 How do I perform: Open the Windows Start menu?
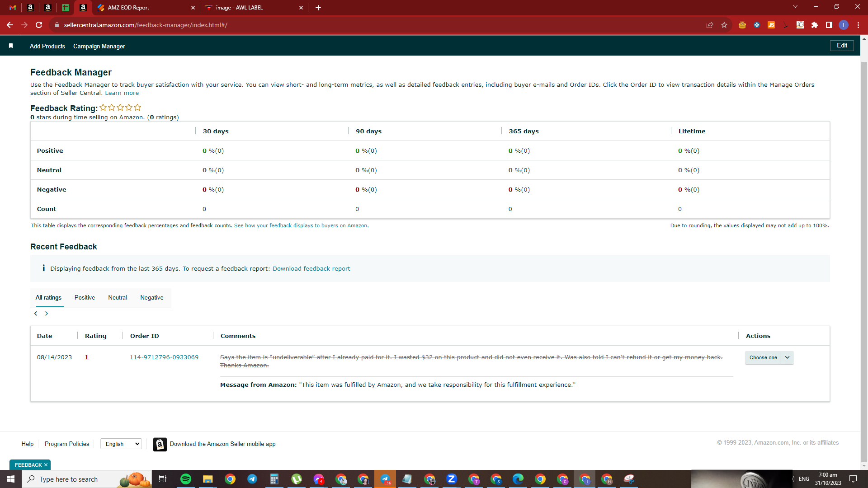11,479
